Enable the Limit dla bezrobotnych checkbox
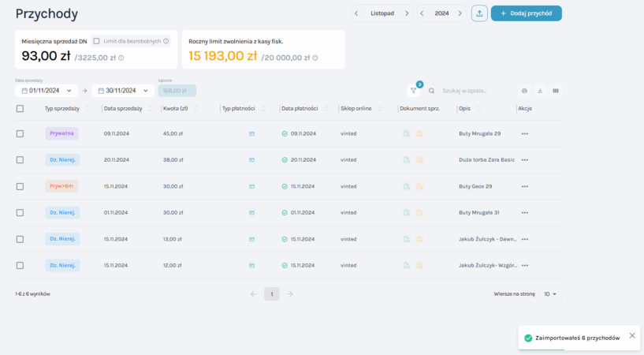 pyautogui.click(x=96, y=41)
